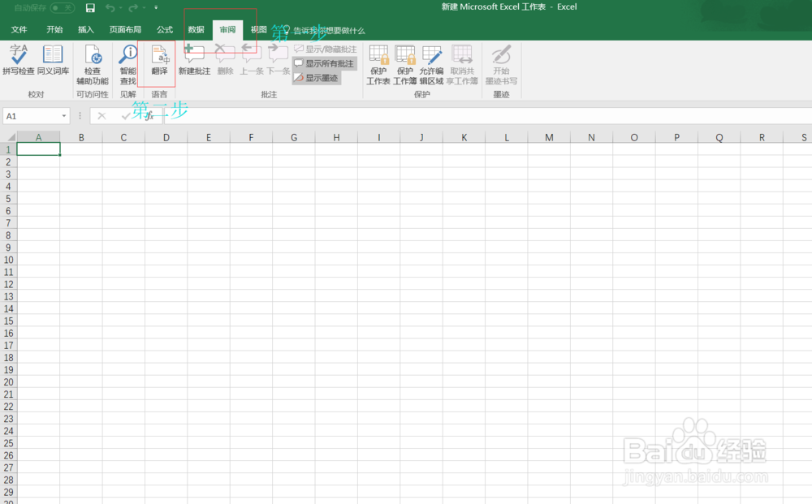Select row 3 header
Screen dimensions: 812x504
click(x=8, y=174)
